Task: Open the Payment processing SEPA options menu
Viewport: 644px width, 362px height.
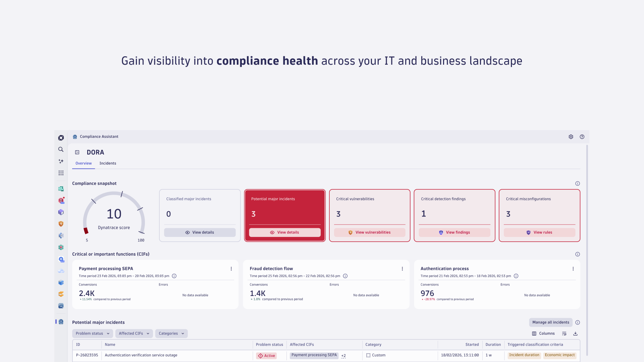Action: [x=231, y=268]
